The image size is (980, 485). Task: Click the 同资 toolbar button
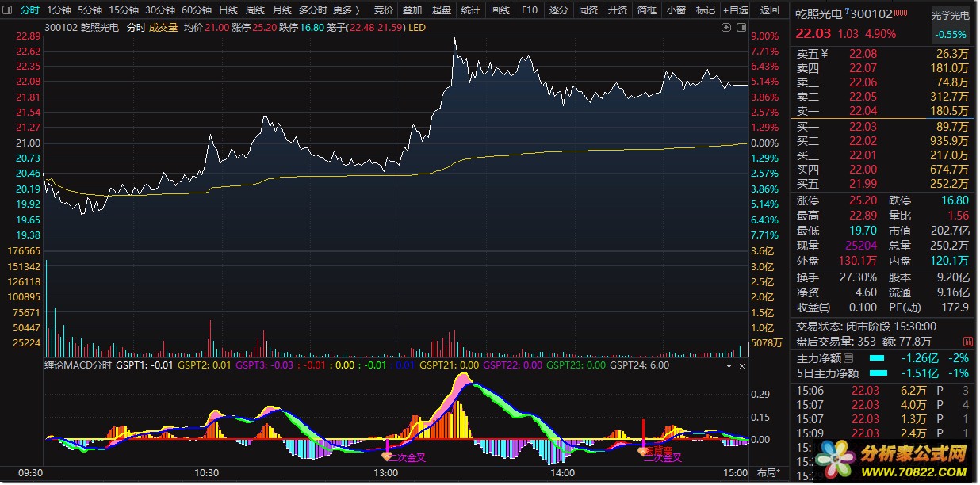pos(588,10)
